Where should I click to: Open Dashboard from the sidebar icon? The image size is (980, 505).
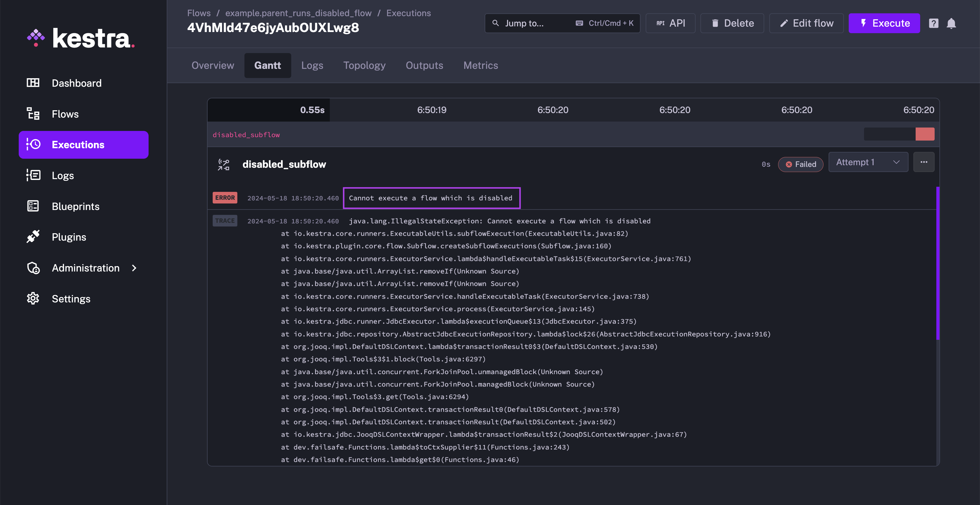pos(33,83)
